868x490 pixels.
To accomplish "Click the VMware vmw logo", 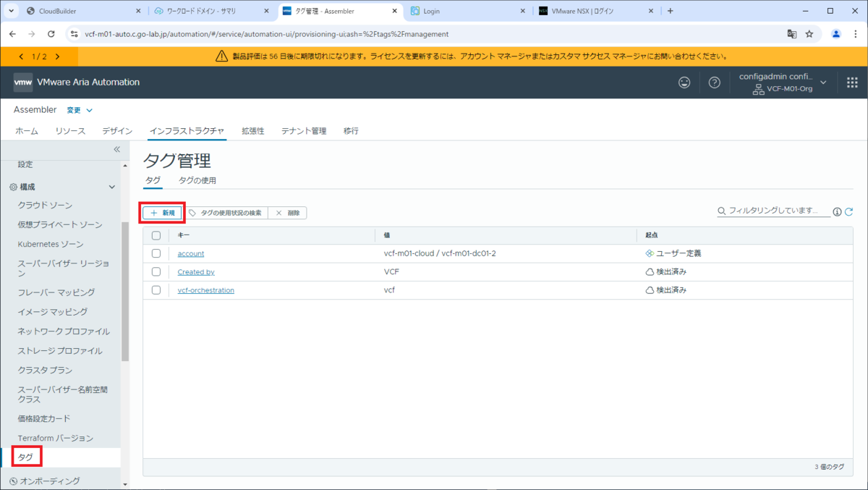I will point(22,83).
